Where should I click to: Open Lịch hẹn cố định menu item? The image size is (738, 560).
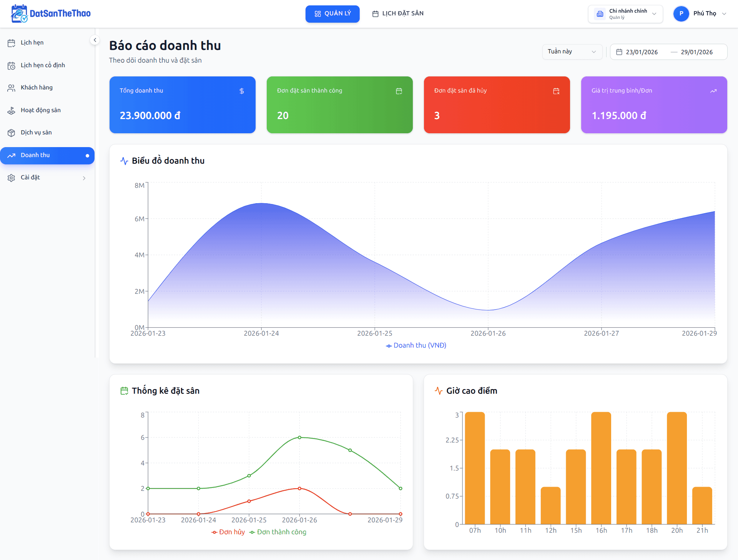tap(43, 65)
